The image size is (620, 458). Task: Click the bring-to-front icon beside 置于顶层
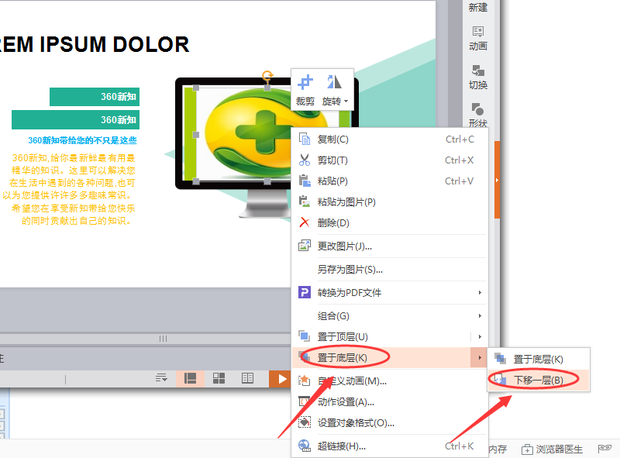tap(304, 336)
